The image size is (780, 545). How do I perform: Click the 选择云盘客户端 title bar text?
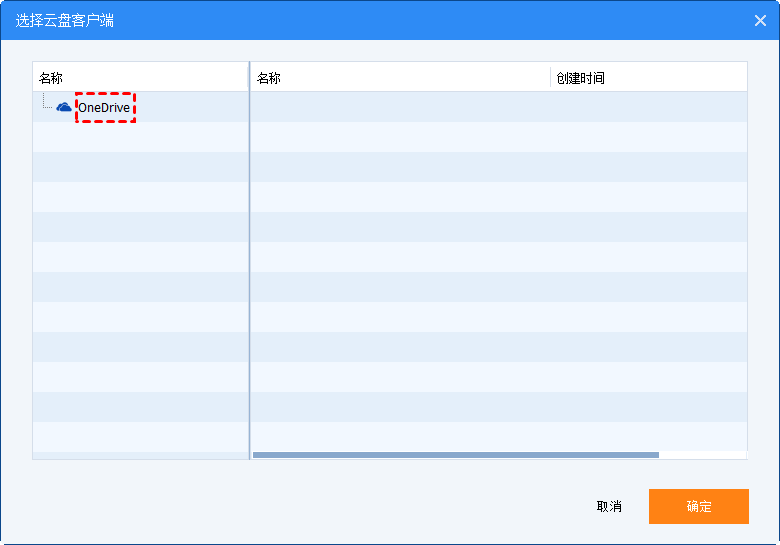65,20
